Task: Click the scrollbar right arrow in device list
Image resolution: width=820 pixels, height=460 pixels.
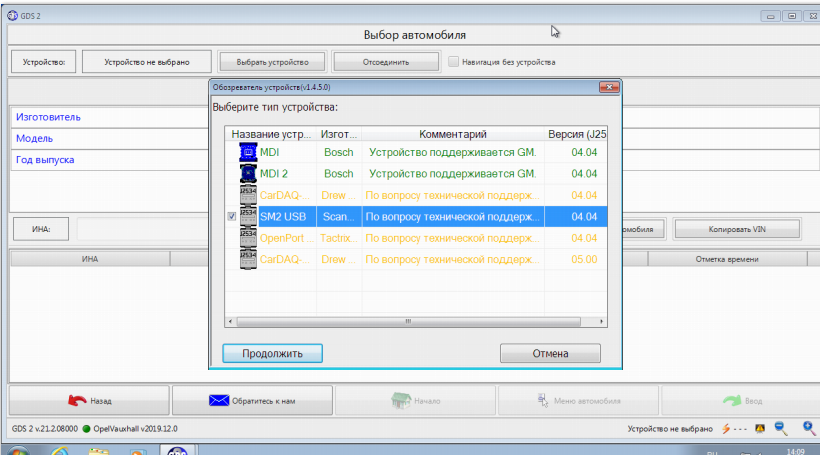Action: point(601,321)
